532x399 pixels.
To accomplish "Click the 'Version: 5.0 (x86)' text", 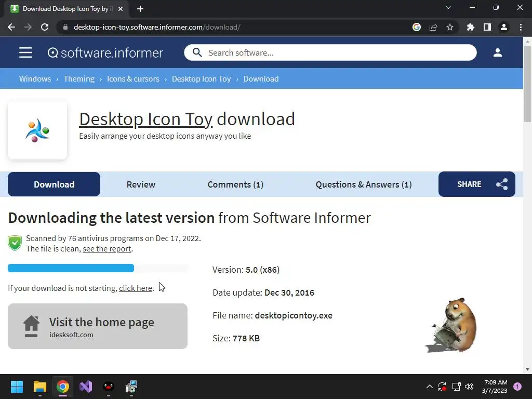I will (246, 270).
